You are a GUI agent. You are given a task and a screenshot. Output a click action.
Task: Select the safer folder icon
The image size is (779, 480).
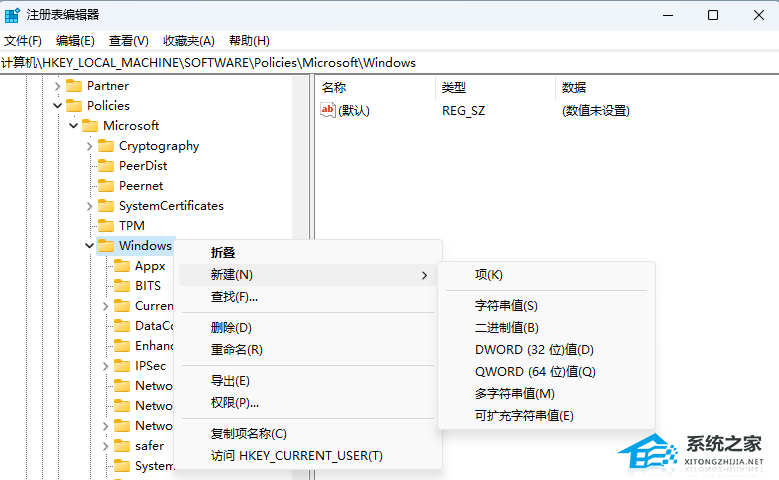(122, 446)
